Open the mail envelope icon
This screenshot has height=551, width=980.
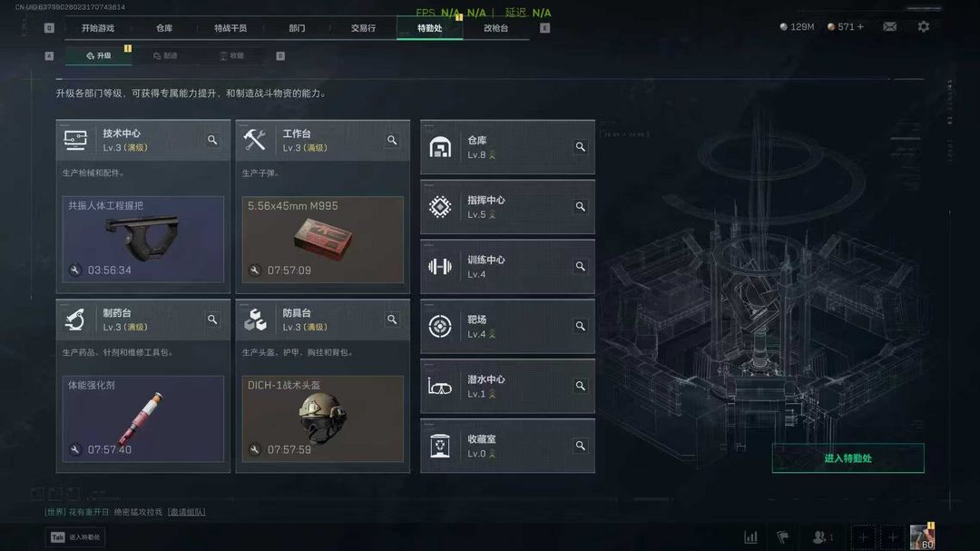[x=889, y=27]
